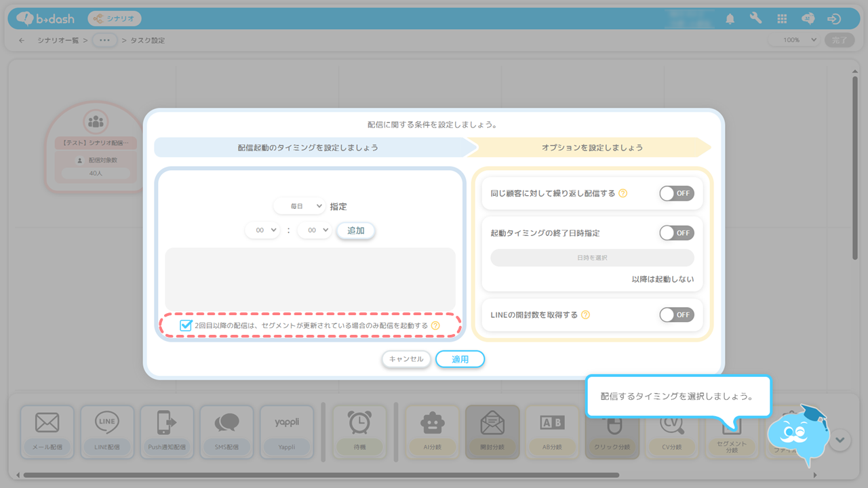The width and height of the screenshot is (868, 488).
Task: Click help icon beside segment update checkbox
Action: pyautogui.click(x=435, y=325)
